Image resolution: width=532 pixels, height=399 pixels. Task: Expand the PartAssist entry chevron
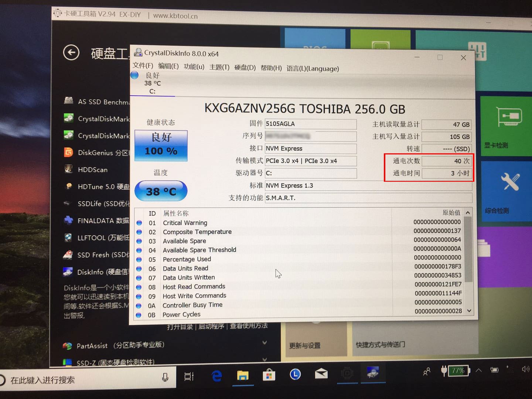click(x=265, y=342)
